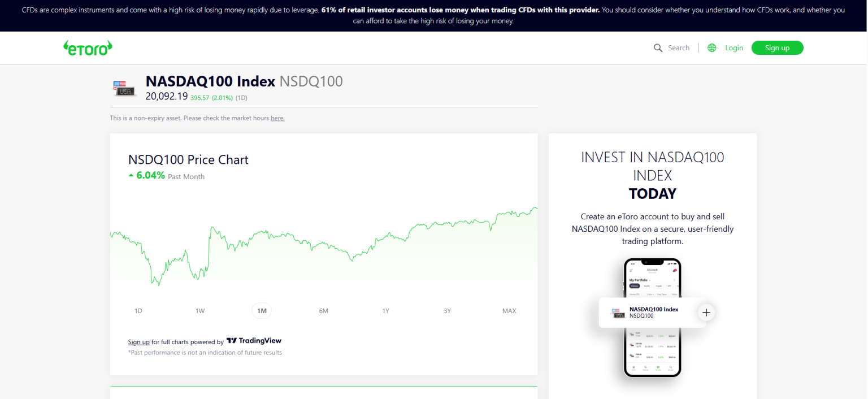
Task: Click the market hours 'here' link
Action: click(x=277, y=118)
